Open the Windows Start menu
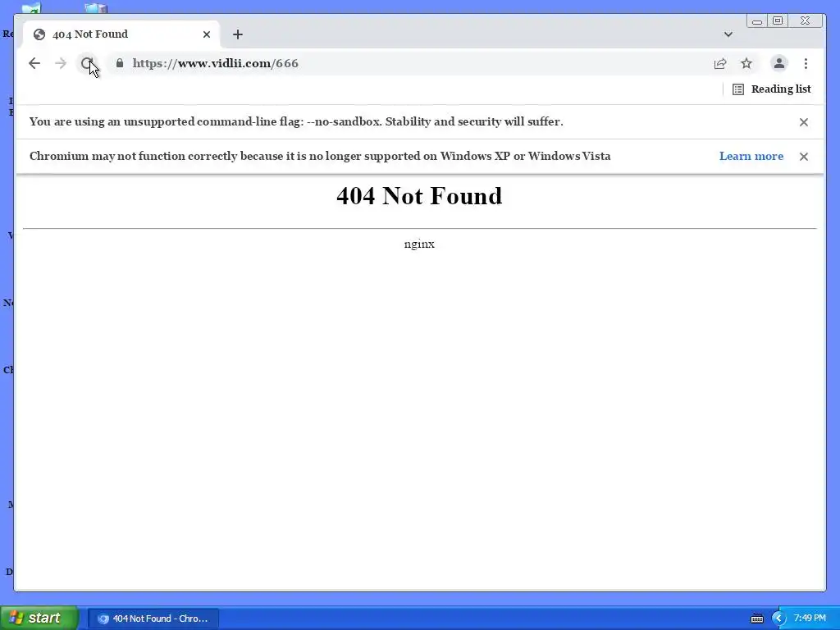Screen dimensions: 840x630 pos(39,619)
